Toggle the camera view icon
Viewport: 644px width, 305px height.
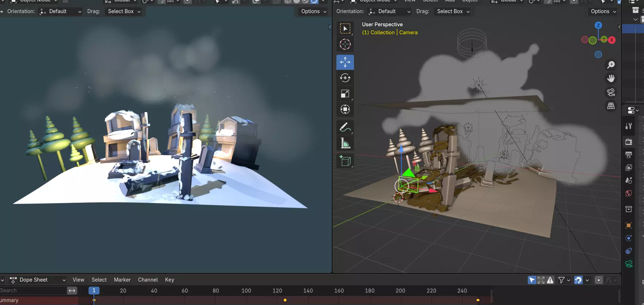[611, 92]
